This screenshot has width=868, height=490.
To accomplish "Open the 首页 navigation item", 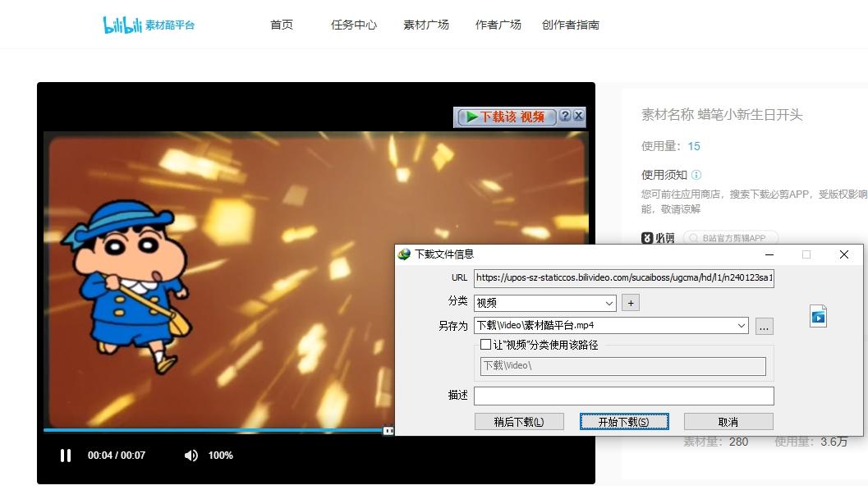I will click(281, 25).
